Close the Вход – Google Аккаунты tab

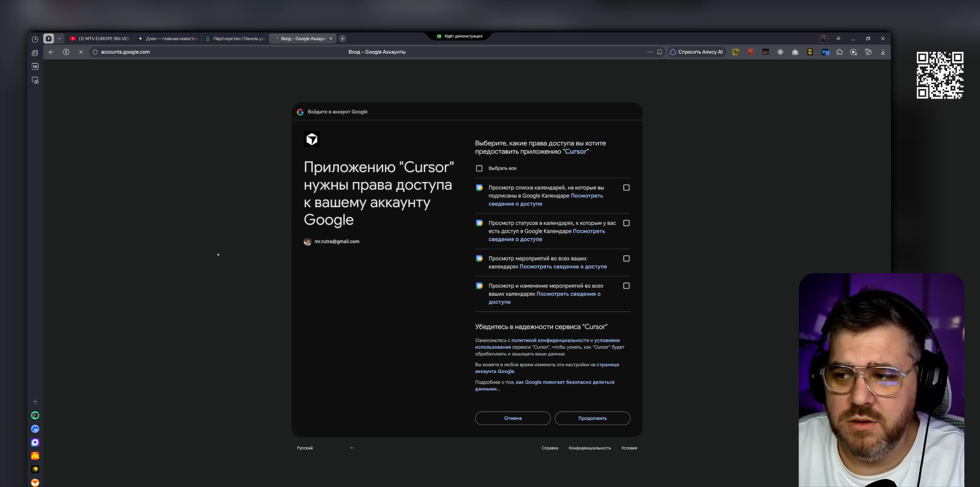pos(331,38)
